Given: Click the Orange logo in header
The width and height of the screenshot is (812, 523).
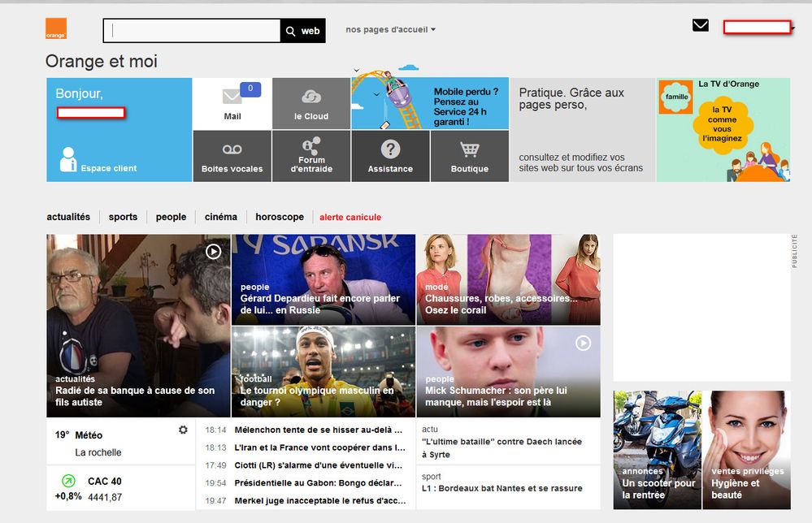Looking at the screenshot, I should 56,30.
